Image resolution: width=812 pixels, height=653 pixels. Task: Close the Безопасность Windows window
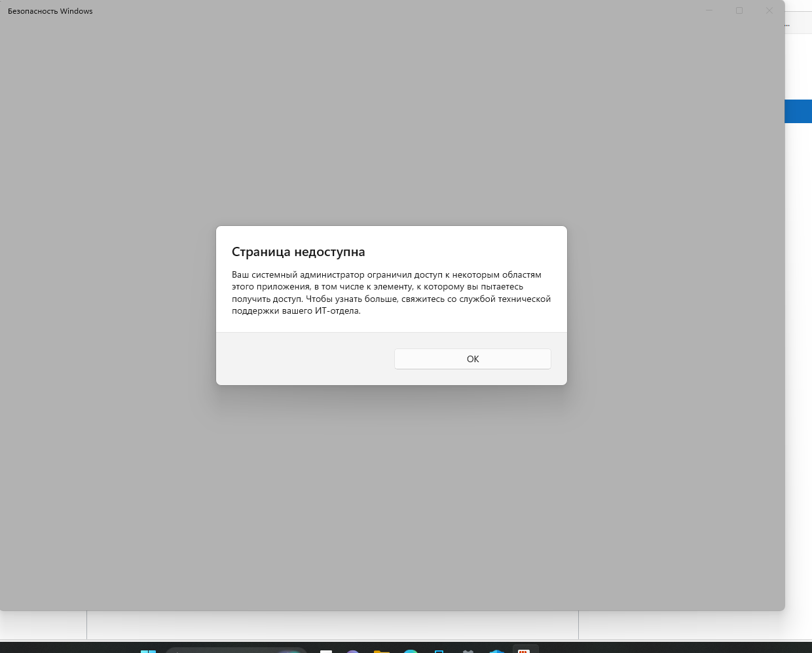pos(769,10)
